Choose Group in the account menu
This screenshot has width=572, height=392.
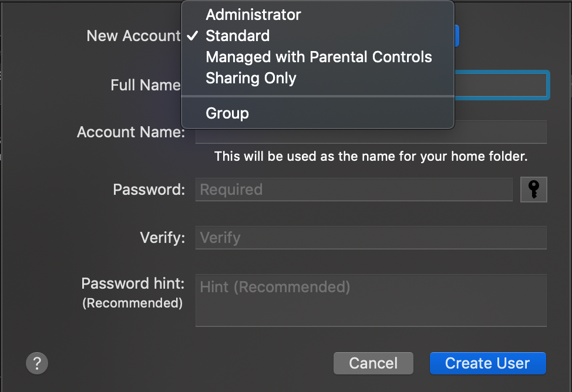[x=227, y=113]
